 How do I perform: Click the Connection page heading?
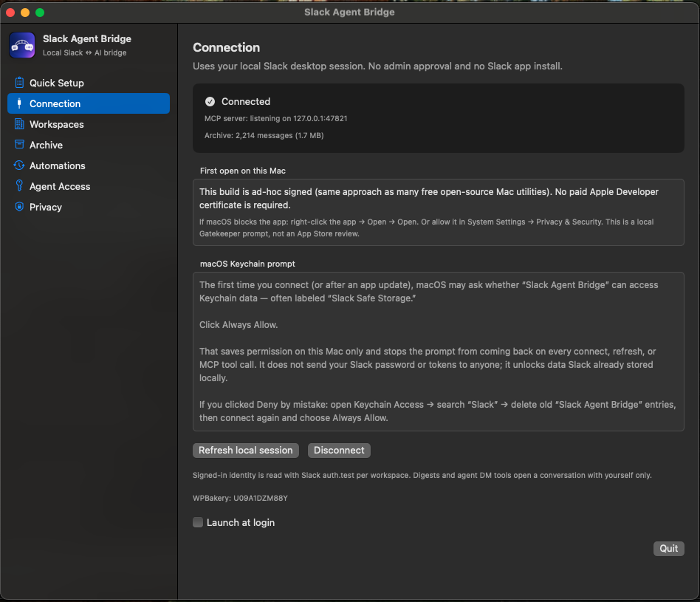coord(227,47)
